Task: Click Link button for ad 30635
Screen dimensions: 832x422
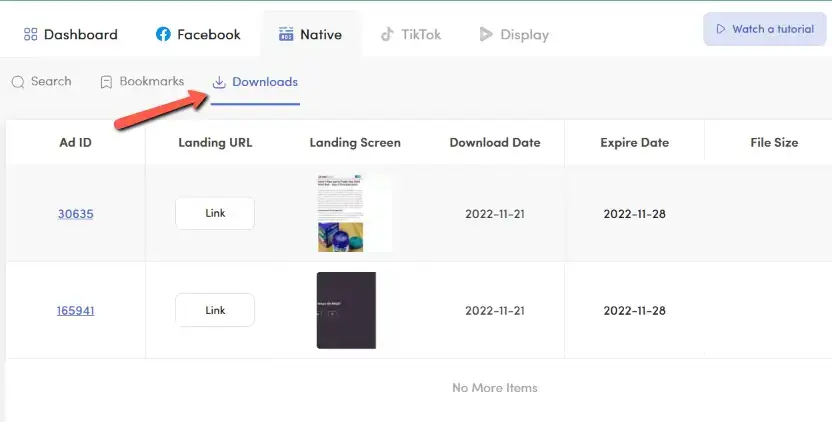Action: point(215,213)
